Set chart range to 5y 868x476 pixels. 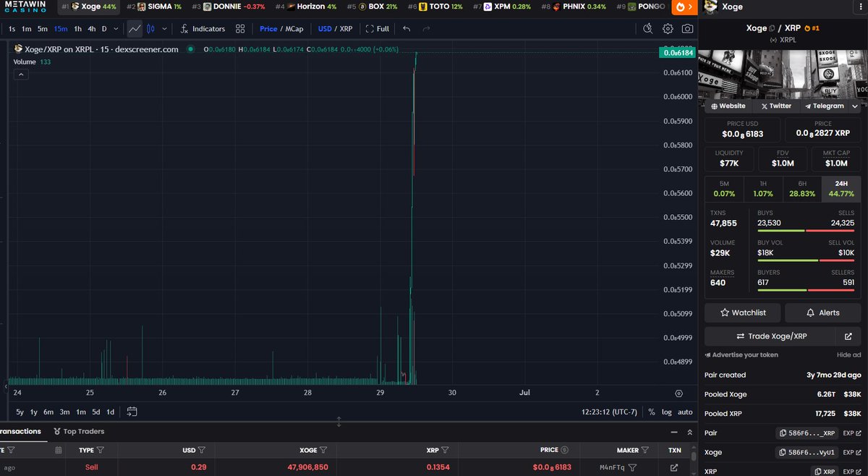[x=20, y=412]
